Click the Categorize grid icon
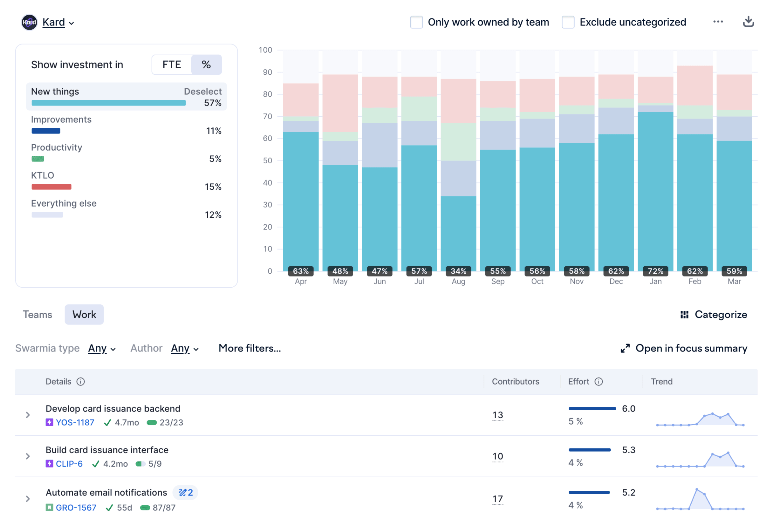The height and width of the screenshot is (532, 773). tap(684, 315)
